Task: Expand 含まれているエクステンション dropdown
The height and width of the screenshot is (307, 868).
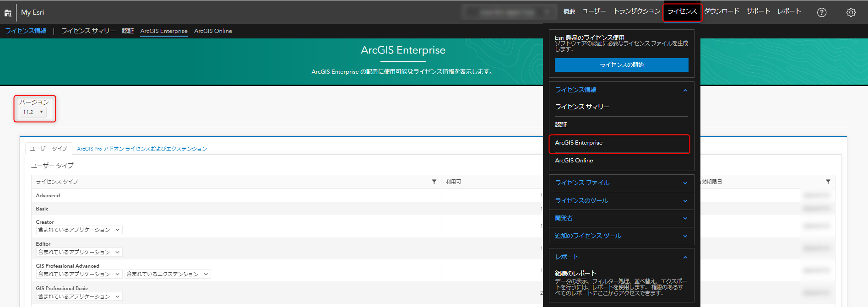Action: (x=168, y=274)
